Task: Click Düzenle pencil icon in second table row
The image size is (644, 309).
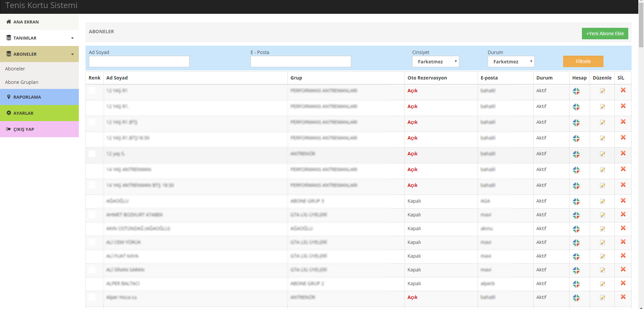Action: 602,107
